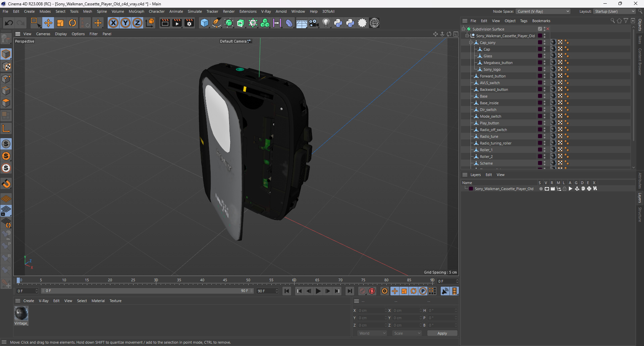This screenshot has width=644, height=346.
Task: Collapse the Cap_sony group
Action: tap(471, 43)
